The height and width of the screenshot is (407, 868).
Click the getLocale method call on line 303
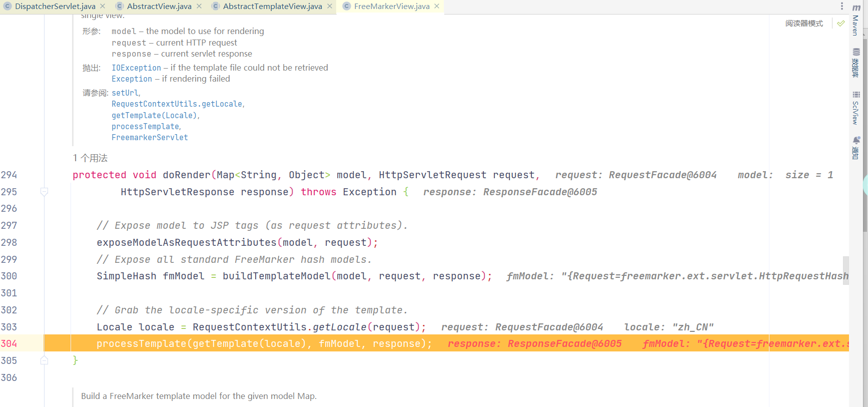[x=340, y=327]
